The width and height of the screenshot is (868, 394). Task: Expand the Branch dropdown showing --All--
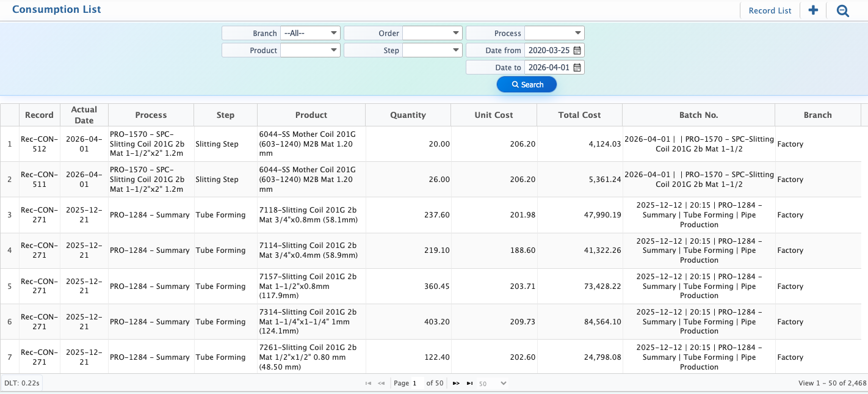coord(310,33)
